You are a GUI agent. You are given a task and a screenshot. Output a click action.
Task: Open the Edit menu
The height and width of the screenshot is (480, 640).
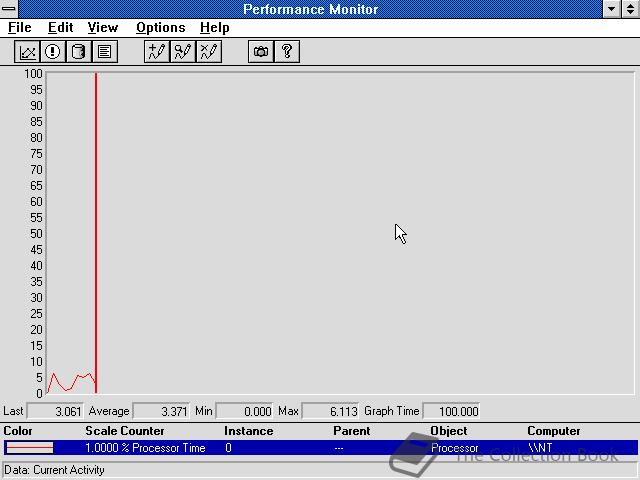[60, 28]
